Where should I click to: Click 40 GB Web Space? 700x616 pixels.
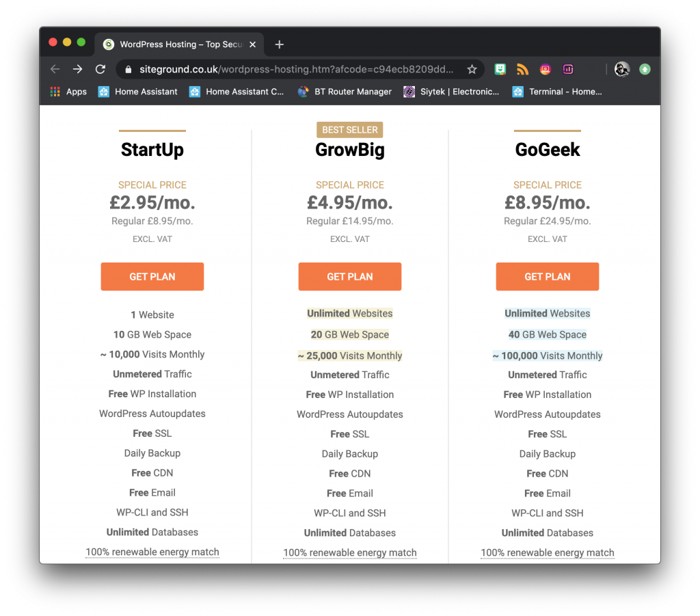tap(548, 335)
